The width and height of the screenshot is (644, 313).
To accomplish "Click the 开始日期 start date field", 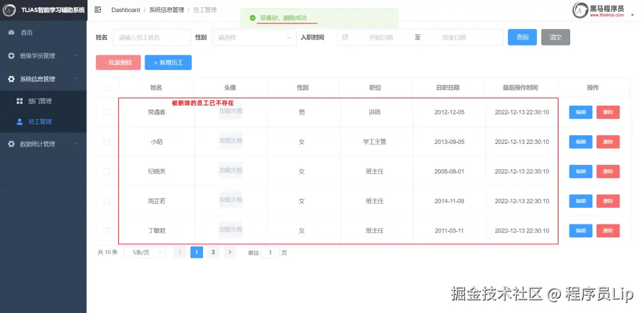I will (x=381, y=38).
